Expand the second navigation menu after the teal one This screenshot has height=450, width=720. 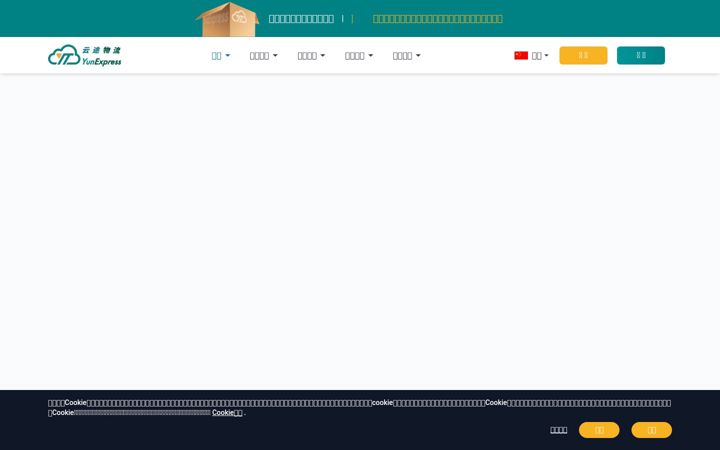pyautogui.click(x=264, y=56)
